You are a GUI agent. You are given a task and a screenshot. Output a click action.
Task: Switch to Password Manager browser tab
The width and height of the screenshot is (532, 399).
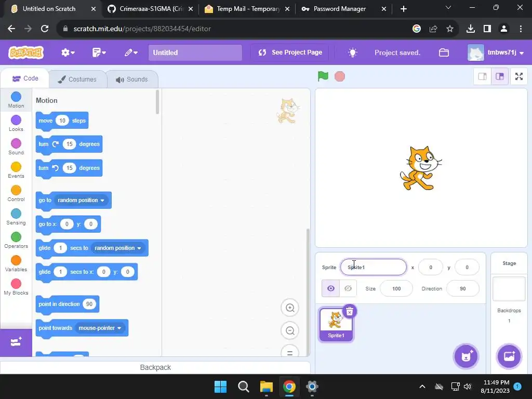click(344, 9)
